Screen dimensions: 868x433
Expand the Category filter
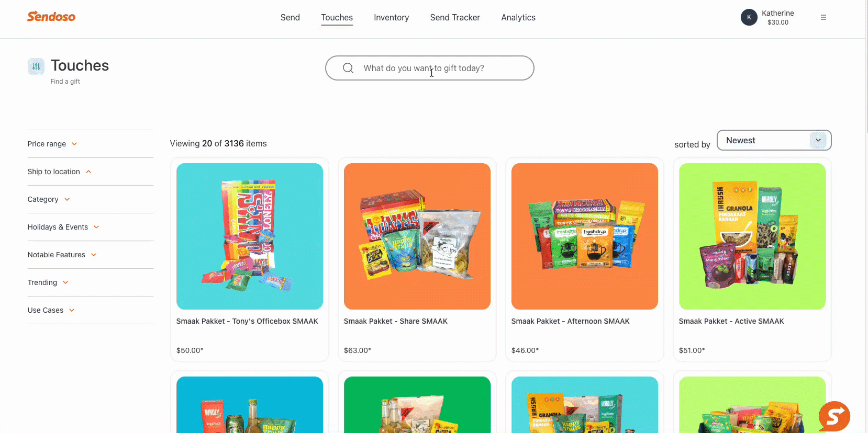point(49,199)
